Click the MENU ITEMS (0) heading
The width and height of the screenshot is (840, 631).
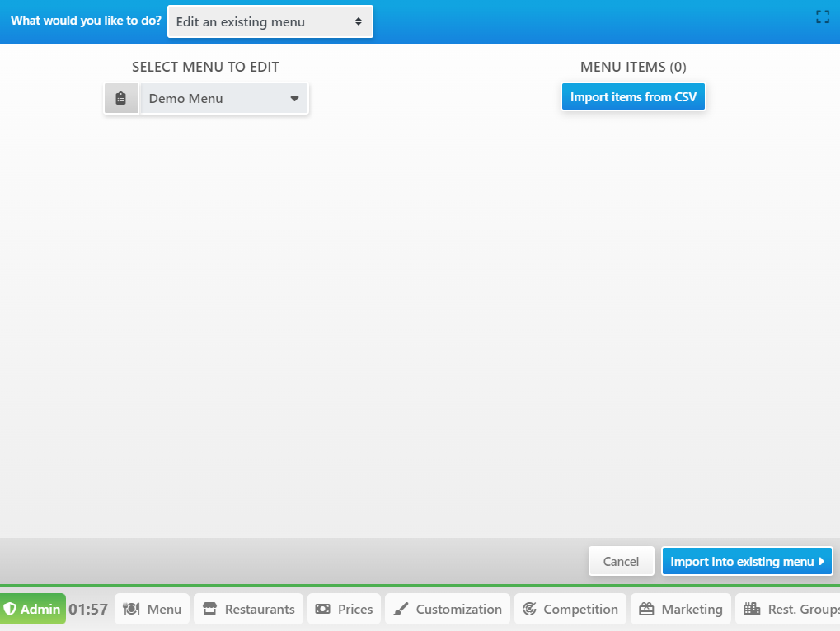pos(633,68)
